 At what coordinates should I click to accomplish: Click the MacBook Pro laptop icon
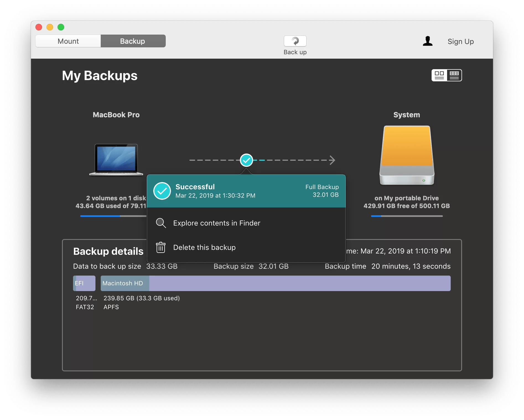[116, 160]
